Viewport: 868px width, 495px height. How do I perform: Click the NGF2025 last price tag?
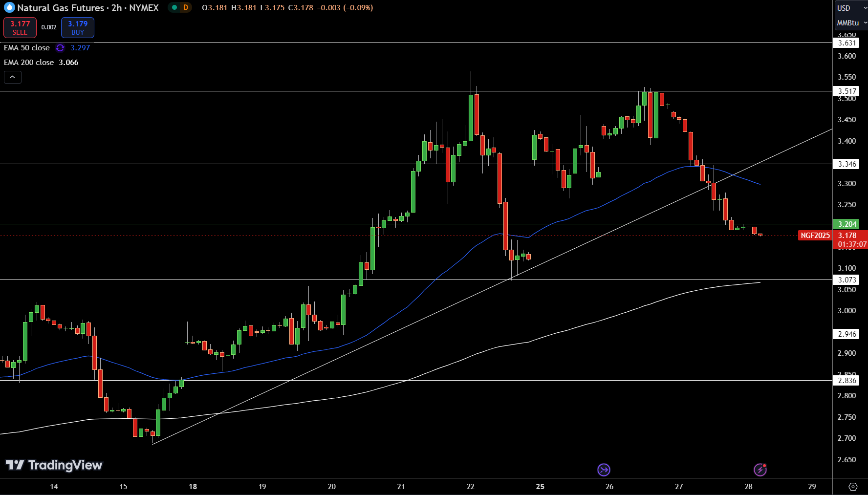click(815, 236)
